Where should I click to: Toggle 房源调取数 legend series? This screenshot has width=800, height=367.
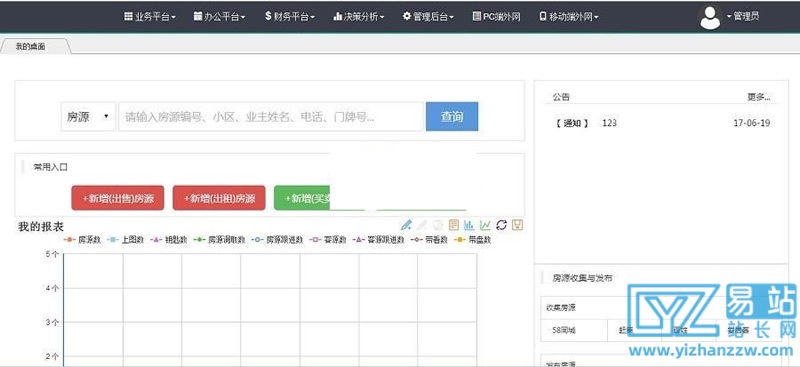pos(219,239)
